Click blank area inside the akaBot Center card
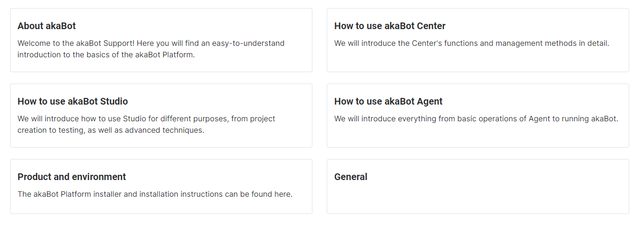 [x=478, y=60]
